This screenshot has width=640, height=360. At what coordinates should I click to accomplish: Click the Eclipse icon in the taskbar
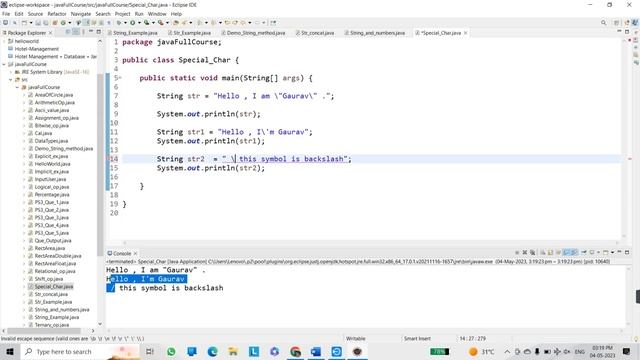click(357, 351)
